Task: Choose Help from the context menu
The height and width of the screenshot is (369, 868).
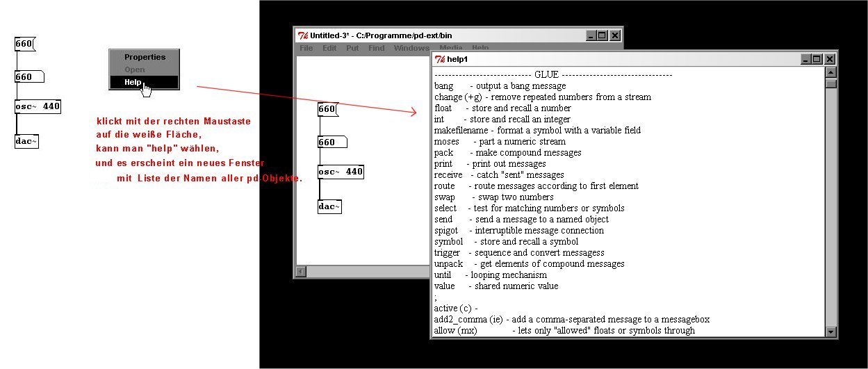Action: coord(133,82)
